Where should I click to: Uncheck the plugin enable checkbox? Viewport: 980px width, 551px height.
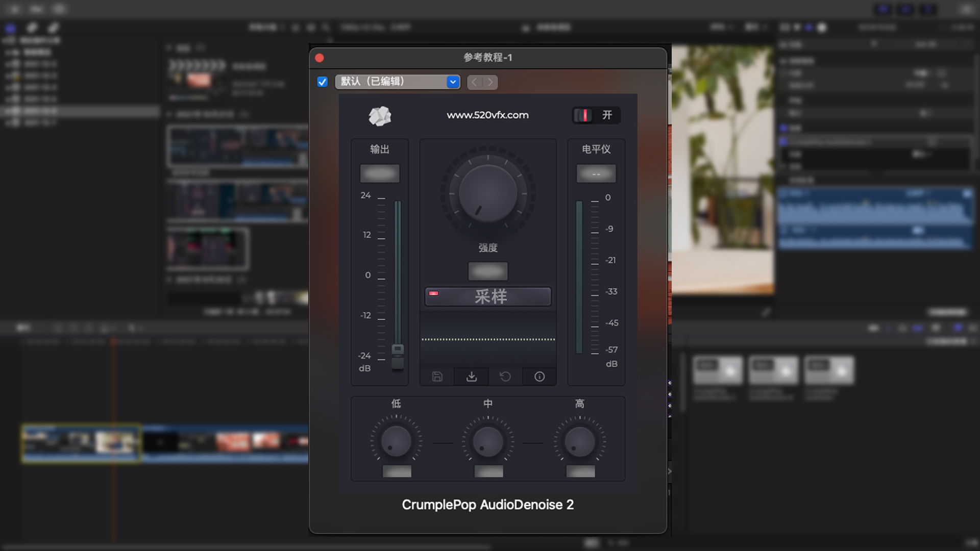coord(322,82)
